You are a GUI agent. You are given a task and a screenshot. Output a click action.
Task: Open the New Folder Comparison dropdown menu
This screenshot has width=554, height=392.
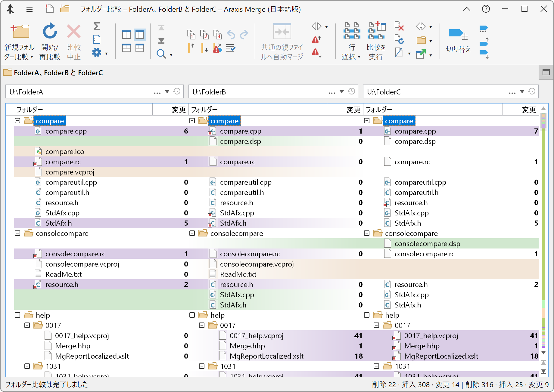point(32,57)
